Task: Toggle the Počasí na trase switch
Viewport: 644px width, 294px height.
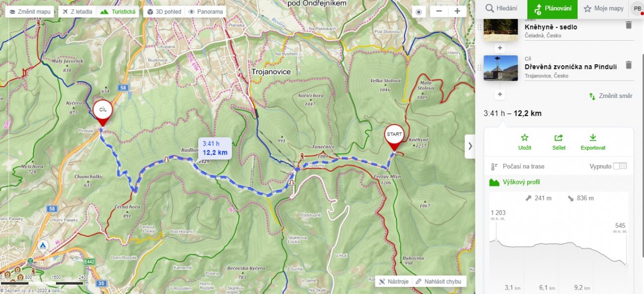Action: click(x=620, y=166)
